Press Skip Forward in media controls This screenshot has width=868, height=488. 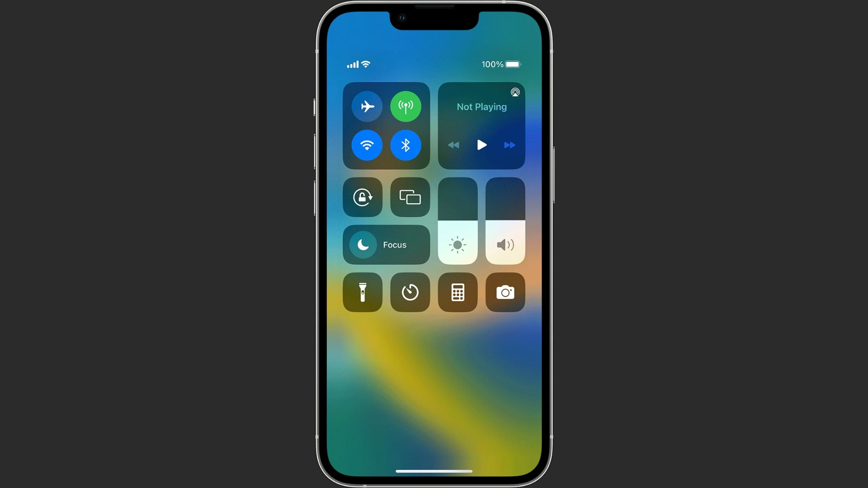pyautogui.click(x=509, y=145)
